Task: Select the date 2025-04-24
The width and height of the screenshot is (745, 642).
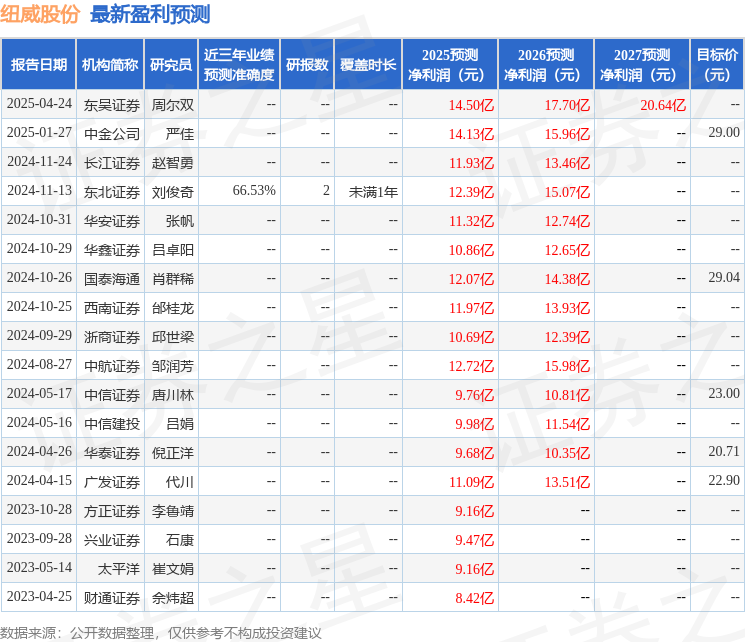Action: coord(39,104)
